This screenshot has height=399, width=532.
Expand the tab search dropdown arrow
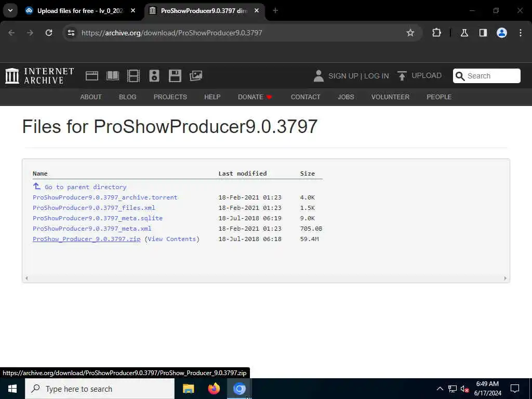coord(10,10)
